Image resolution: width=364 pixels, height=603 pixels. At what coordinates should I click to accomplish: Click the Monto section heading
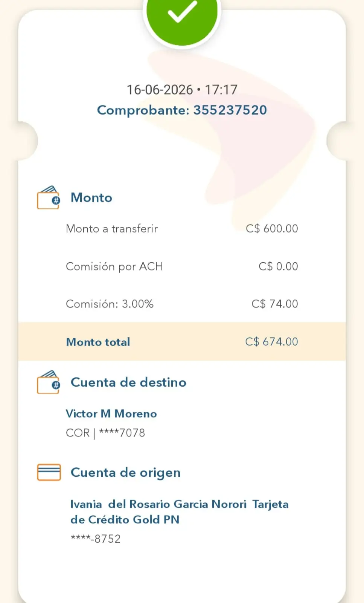point(91,197)
